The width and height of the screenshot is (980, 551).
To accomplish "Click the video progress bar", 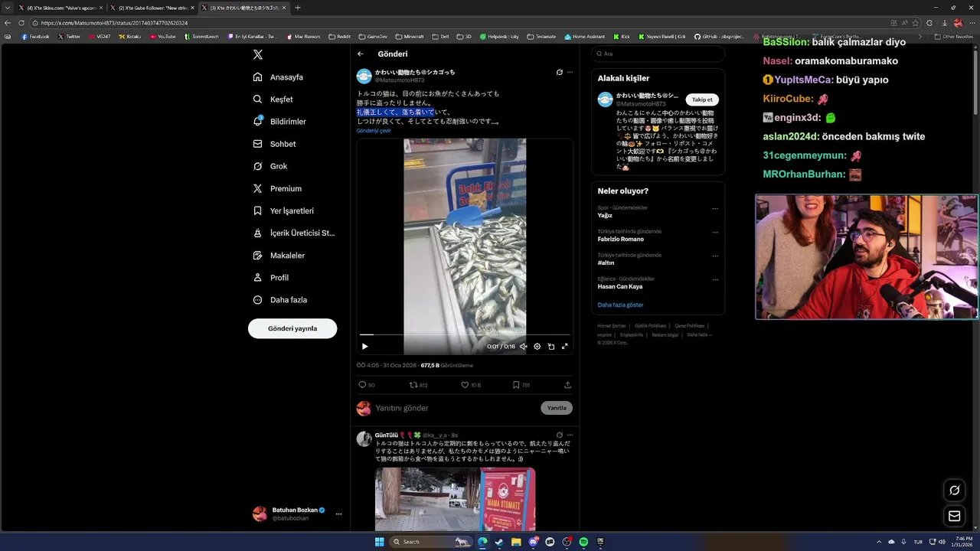I will pyautogui.click(x=465, y=334).
